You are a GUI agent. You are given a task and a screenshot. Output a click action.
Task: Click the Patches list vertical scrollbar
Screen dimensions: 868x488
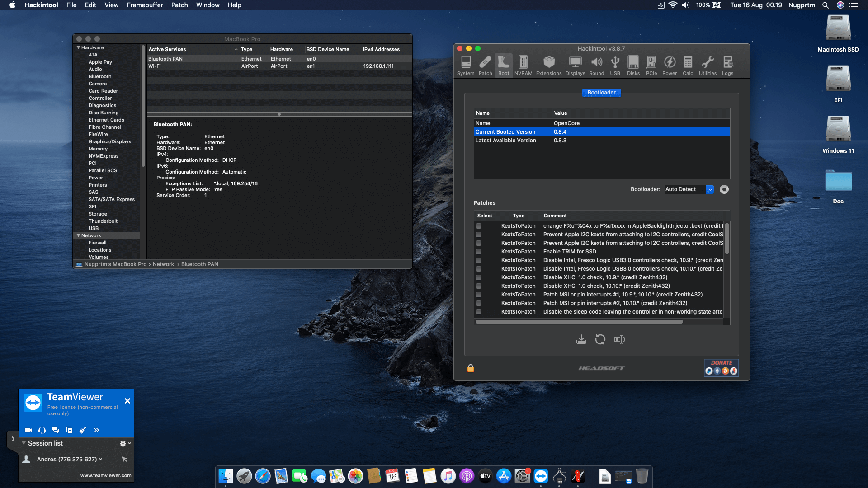pos(727,239)
